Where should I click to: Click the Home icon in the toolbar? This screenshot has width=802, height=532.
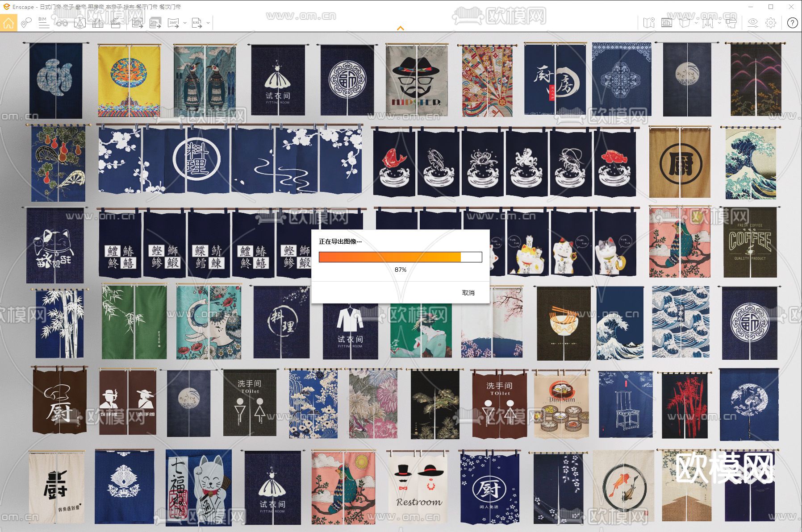[x=9, y=23]
